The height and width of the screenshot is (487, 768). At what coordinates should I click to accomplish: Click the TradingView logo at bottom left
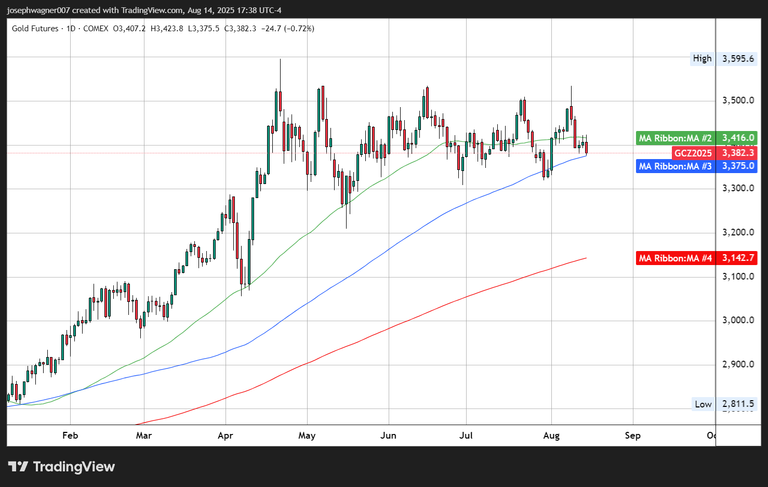pos(61,467)
